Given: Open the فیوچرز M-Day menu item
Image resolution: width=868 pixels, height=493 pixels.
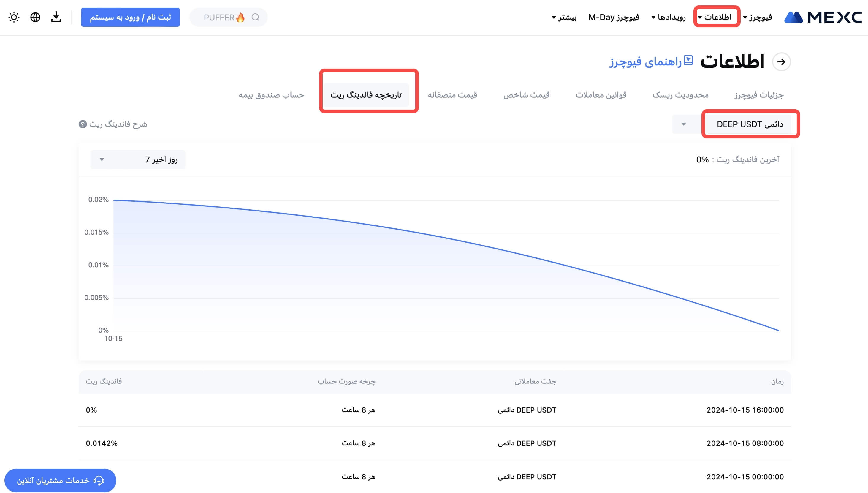Looking at the screenshot, I should pyautogui.click(x=614, y=17).
